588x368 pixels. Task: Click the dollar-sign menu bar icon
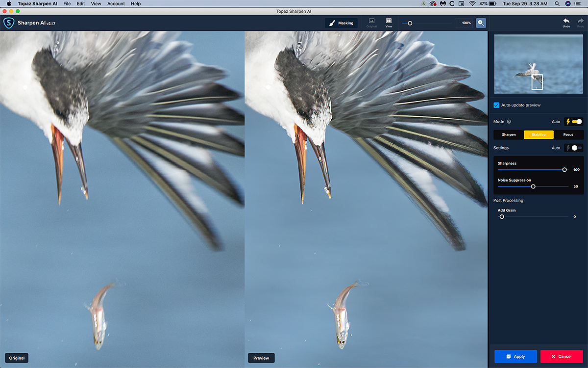coord(423,3)
